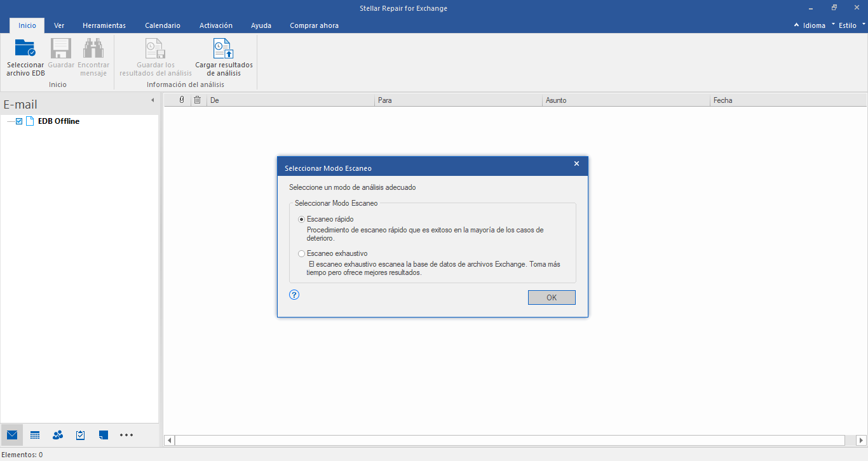Sort by the Para column header
The width and height of the screenshot is (868, 461).
pyautogui.click(x=458, y=100)
